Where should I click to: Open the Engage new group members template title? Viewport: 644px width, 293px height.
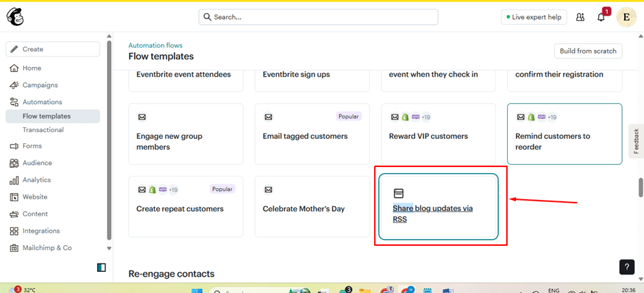pyautogui.click(x=169, y=142)
